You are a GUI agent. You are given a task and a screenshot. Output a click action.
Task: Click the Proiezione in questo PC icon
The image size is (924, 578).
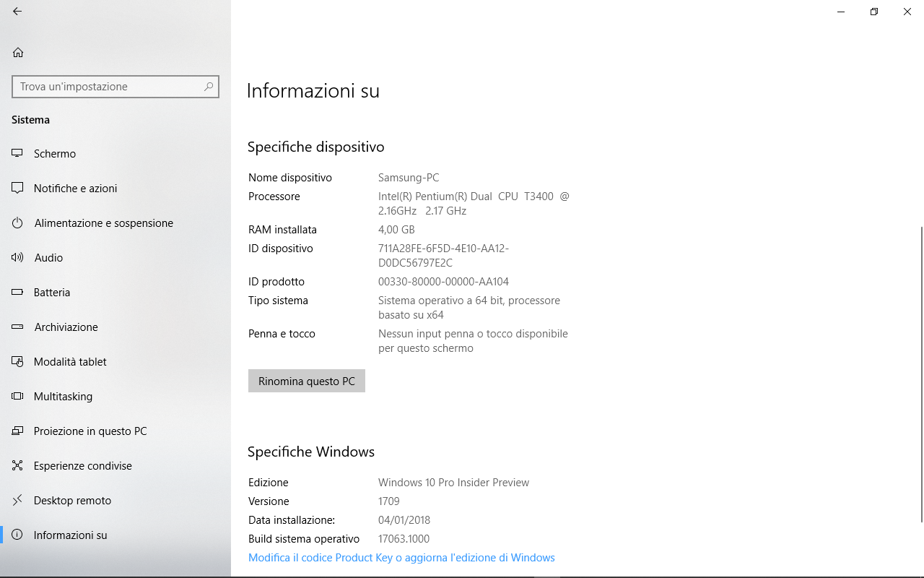click(x=18, y=431)
